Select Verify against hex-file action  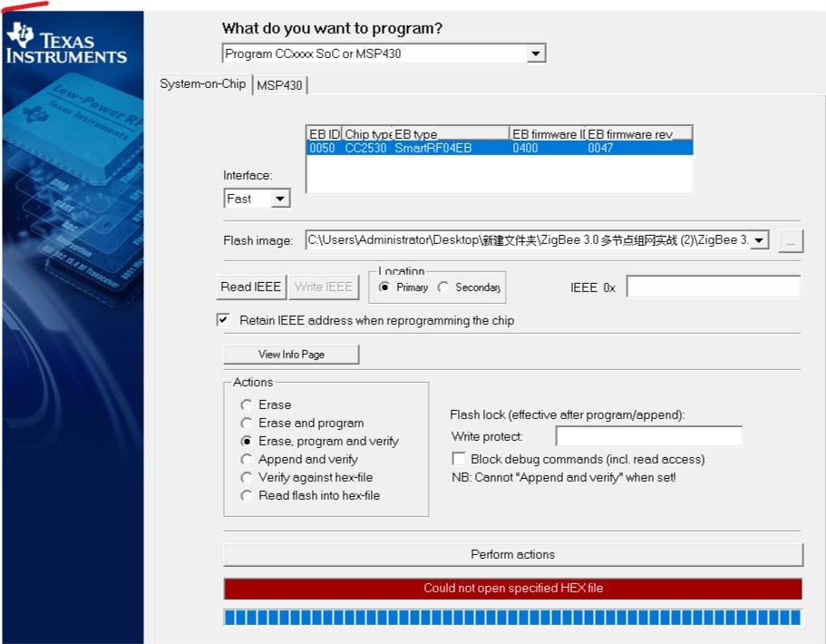click(x=246, y=477)
